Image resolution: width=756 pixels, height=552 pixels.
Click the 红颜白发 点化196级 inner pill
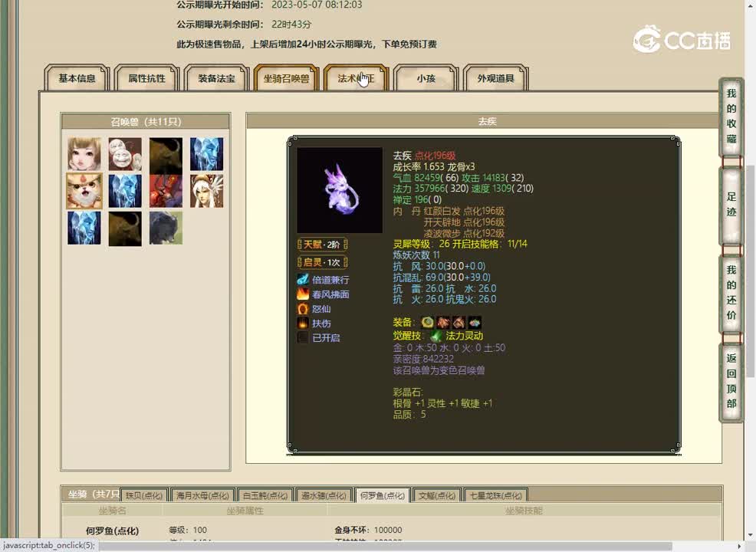[464, 211]
